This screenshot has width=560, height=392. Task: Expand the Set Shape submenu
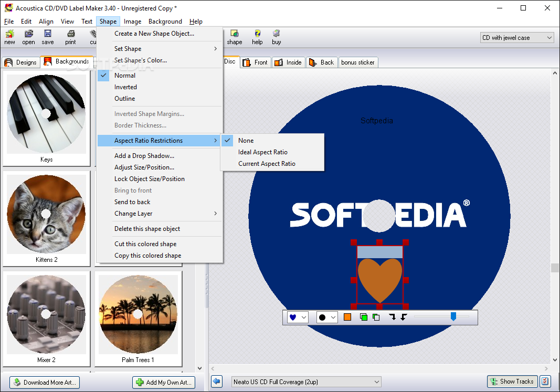(159, 49)
